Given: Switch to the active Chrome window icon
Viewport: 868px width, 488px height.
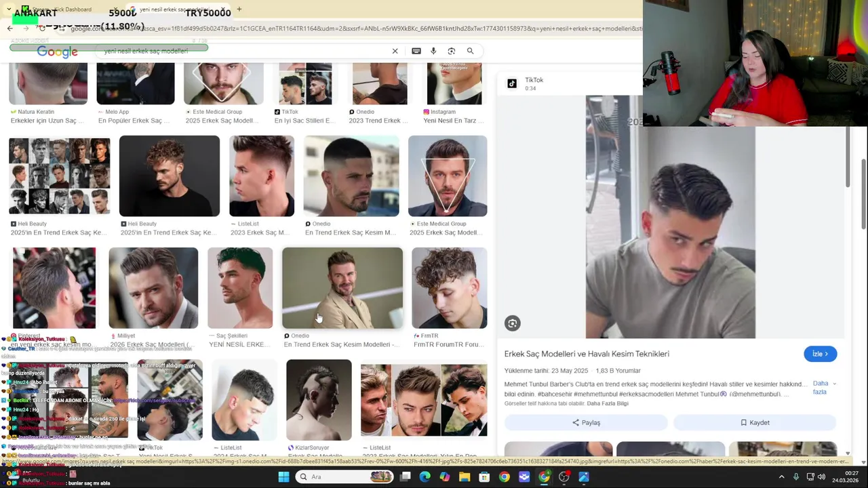Looking at the screenshot, I should [x=544, y=476].
